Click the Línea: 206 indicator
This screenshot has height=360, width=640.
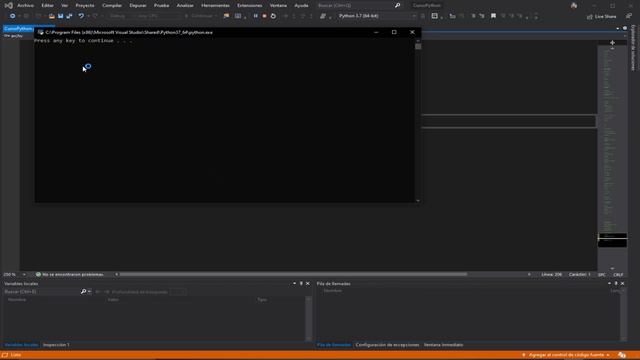tap(552, 274)
